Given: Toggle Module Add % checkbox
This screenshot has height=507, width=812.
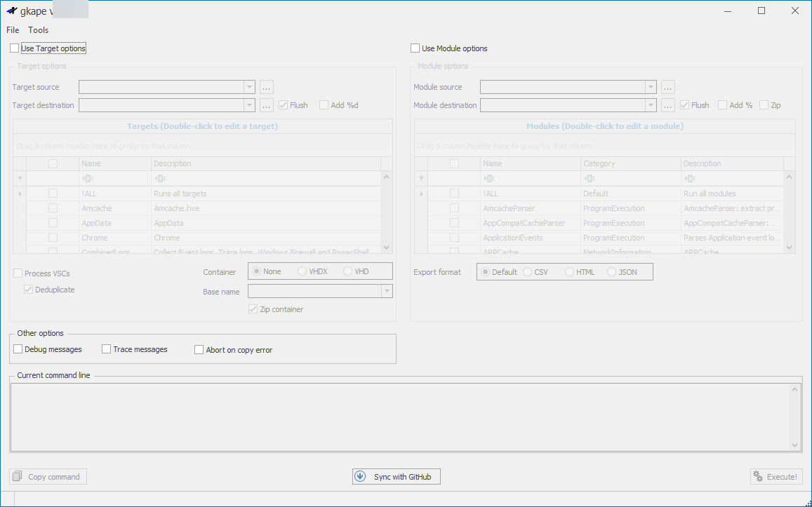Looking at the screenshot, I should (x=722, y=105).
